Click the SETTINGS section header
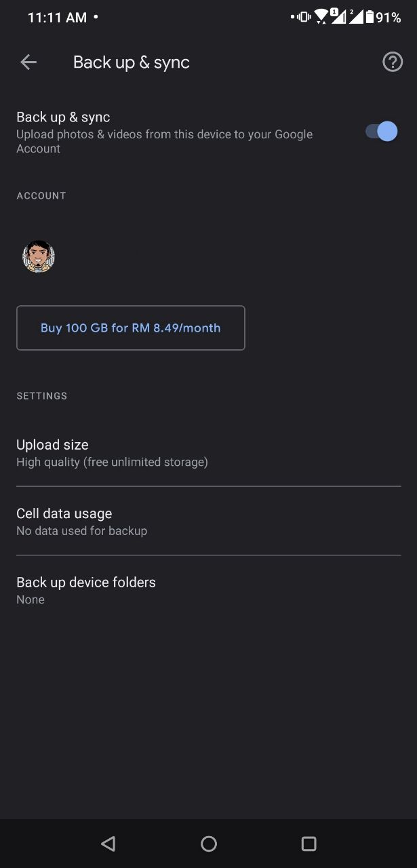The width and height of the screenshot is (417, 868). point(42,396)
